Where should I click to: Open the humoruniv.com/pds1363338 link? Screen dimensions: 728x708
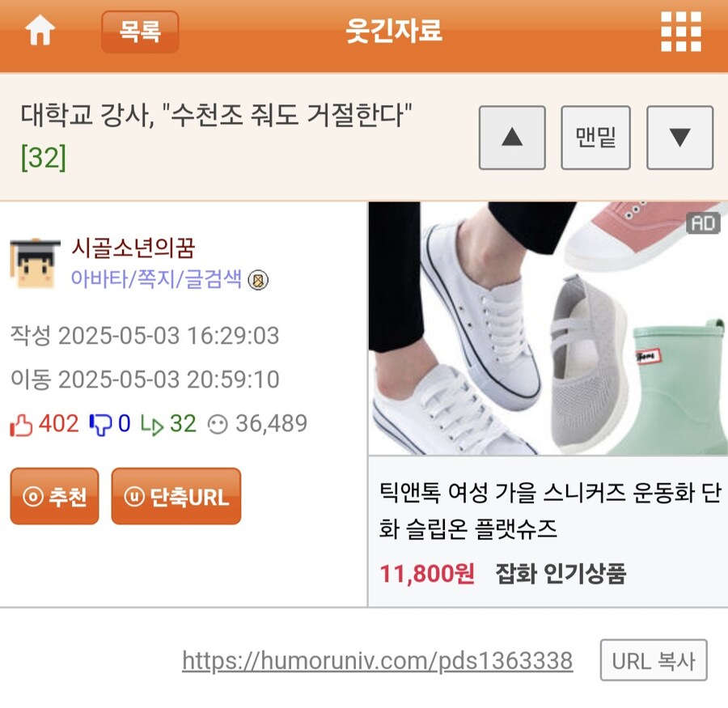[x=378, y=660]
